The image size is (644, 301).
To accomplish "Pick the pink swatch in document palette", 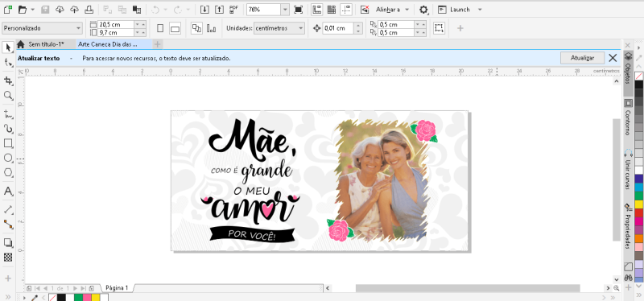I will 87,297.
